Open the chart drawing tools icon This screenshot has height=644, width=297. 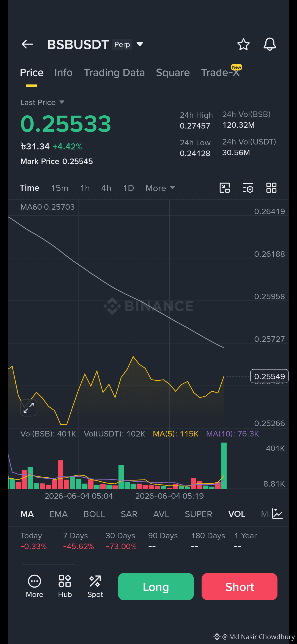click(x=225, y=188)
